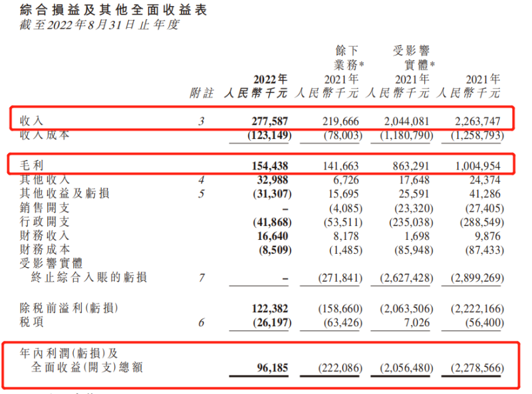Viewport: 532px width, 394px height.
Task: Select the date subtitle 截至2022年8月31日止年度
Action: [90, 25]
